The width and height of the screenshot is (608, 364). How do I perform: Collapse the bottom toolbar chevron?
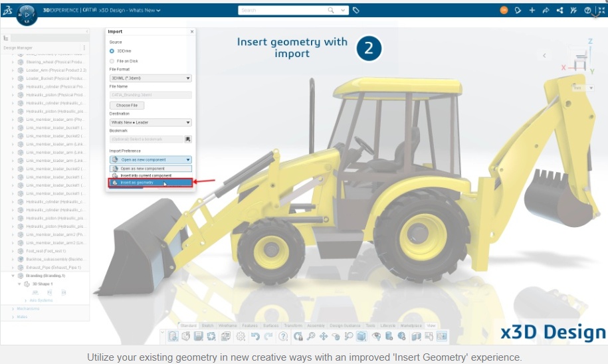click(163, 333)
